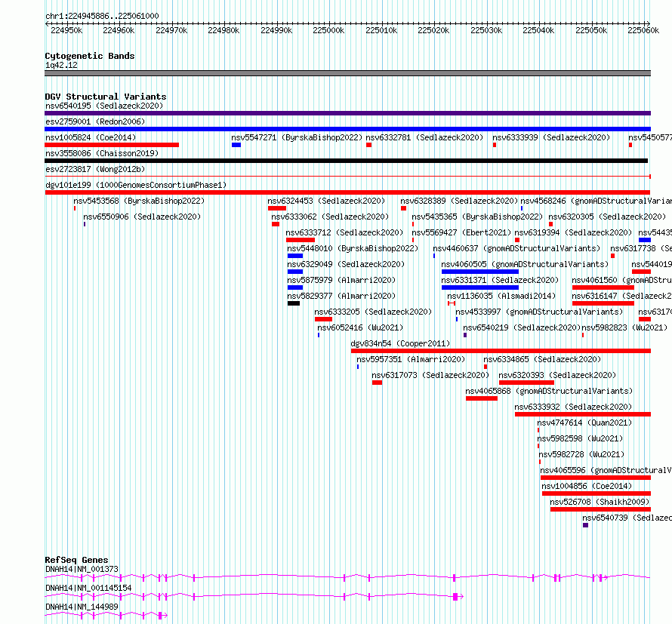Open DNAH14|NM_144989 gene label
The width and height of the screenshot is (672, 624).
(82, 607)
